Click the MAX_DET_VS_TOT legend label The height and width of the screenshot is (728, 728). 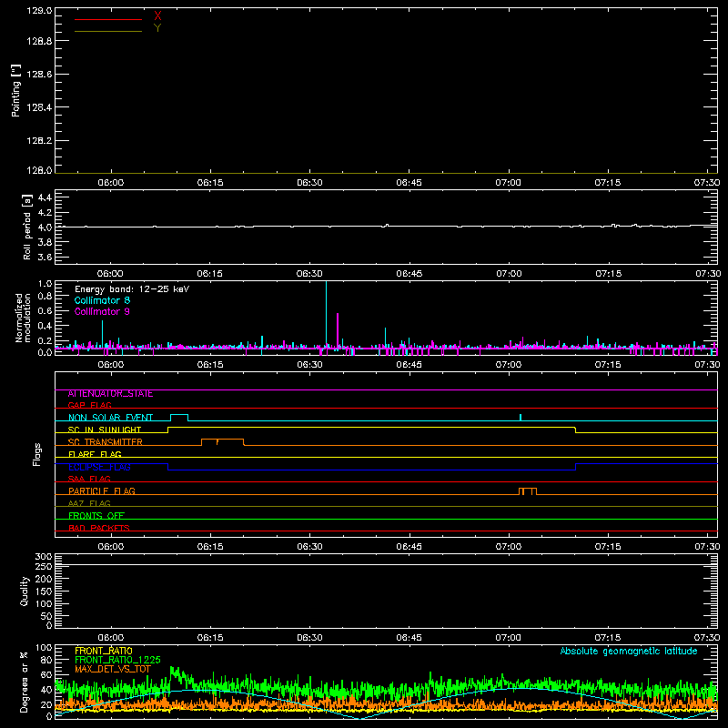tap(113, 669)
